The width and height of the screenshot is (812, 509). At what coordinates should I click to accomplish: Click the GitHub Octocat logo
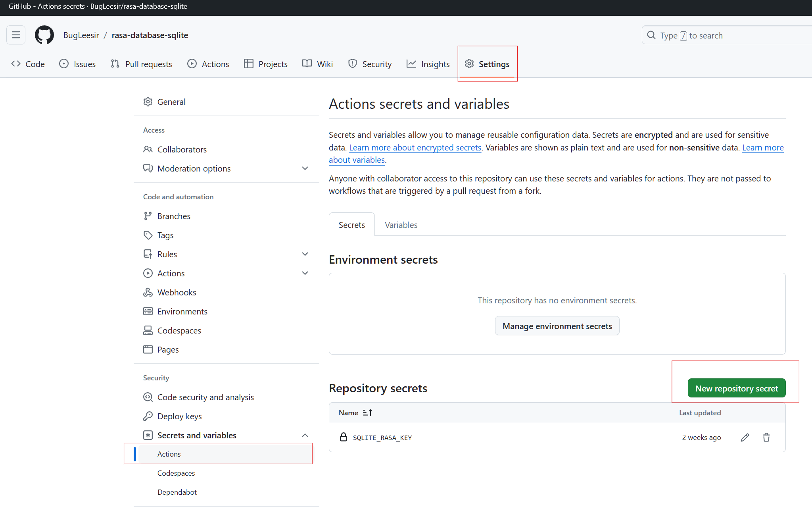point(44,35)
